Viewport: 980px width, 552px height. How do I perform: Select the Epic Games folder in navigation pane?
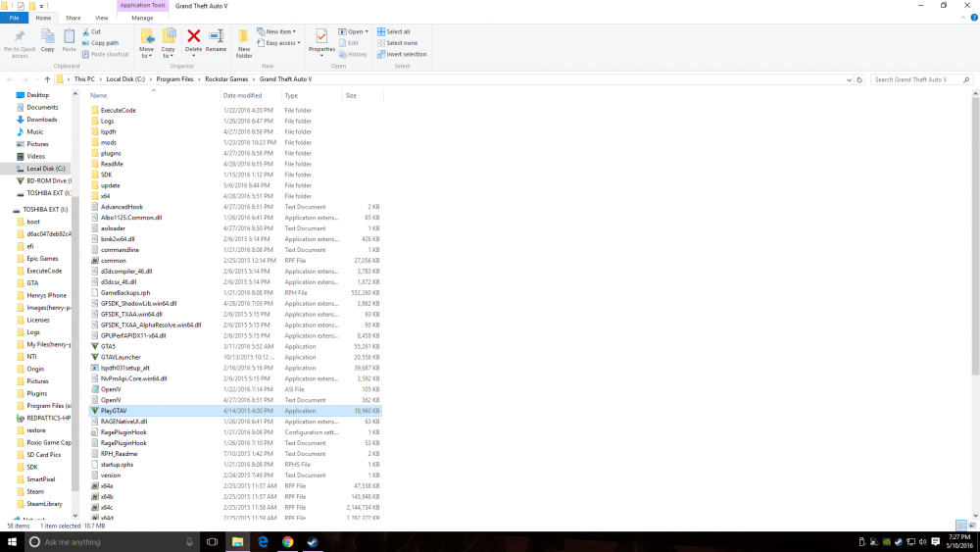click(x=42, y=259)
